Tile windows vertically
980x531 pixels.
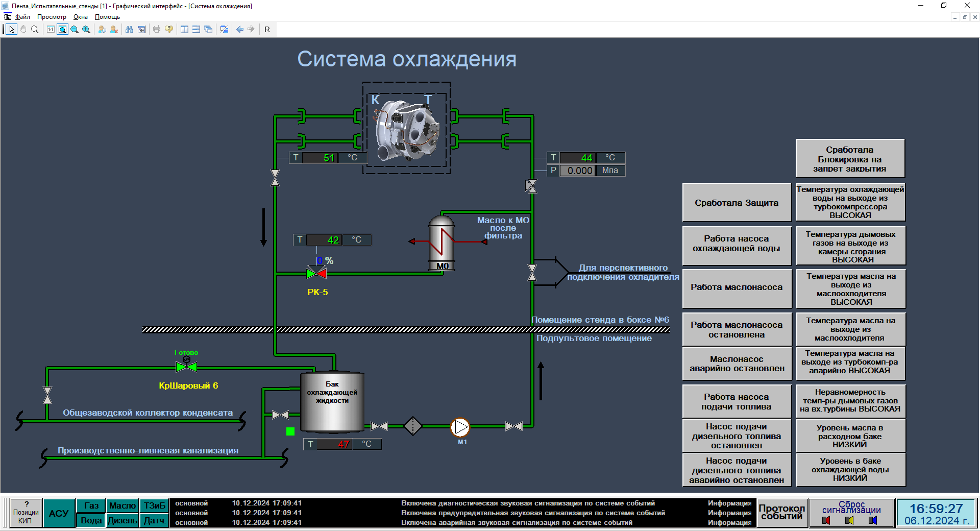185,30
